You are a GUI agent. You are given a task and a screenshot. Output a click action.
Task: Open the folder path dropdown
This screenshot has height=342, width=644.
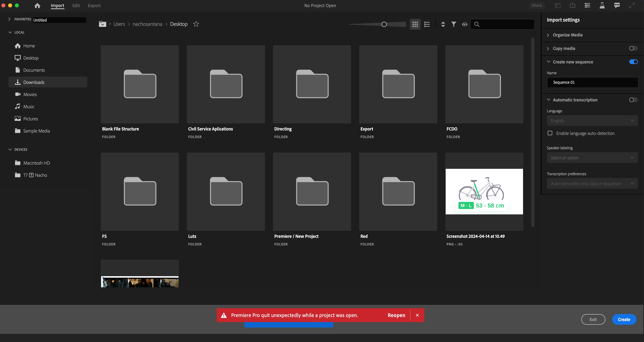click(102, 24)
